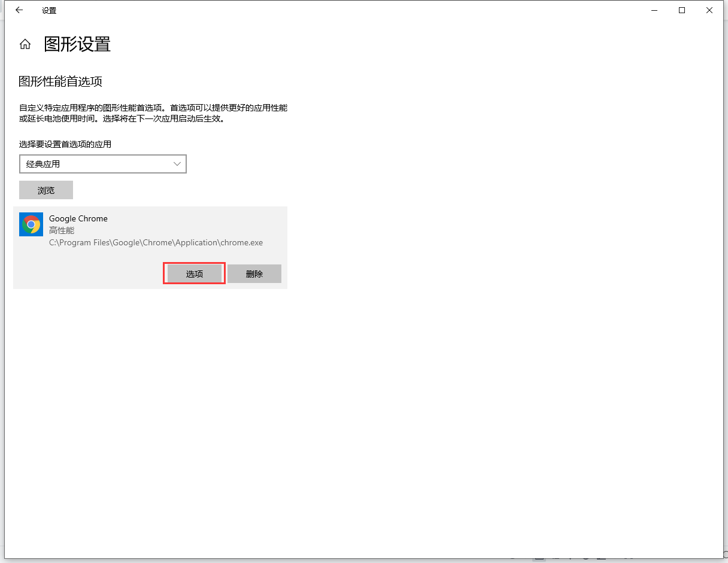Click the description paragraph under 图形性能首选项
This screenshot has width=728, height=563.
point(153,113)
